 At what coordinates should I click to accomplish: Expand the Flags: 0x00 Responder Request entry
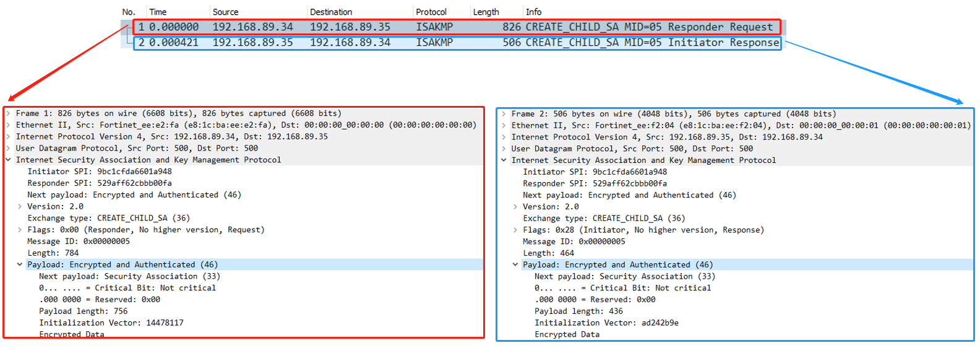(x=20, y=230)
